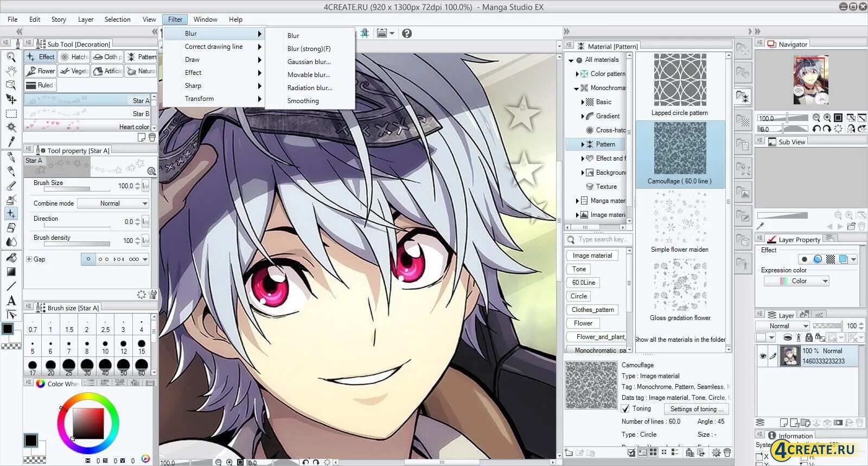Select Smoothing in the Blur submenu
This screenshot has height=466, width=868.
[x=303, y=101]
